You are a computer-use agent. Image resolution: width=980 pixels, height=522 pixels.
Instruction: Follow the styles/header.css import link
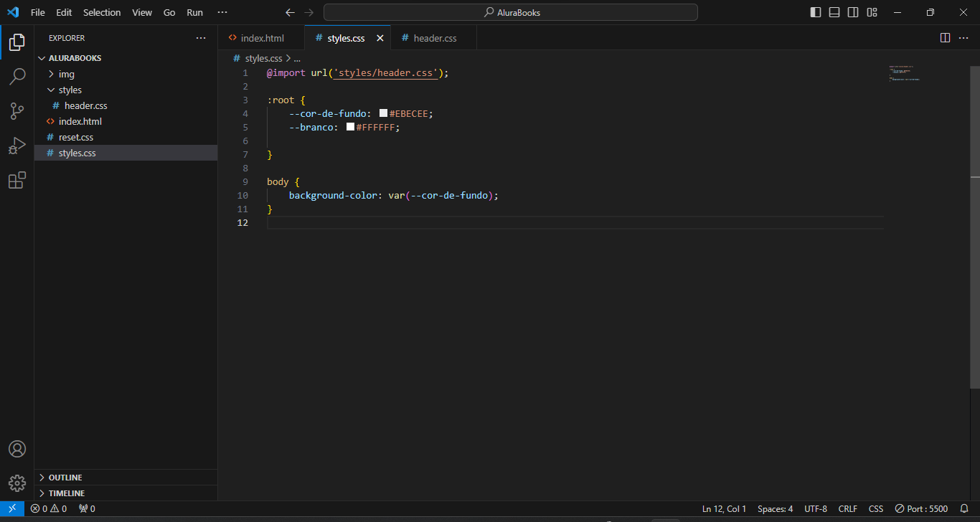click(x=385, y=72)
